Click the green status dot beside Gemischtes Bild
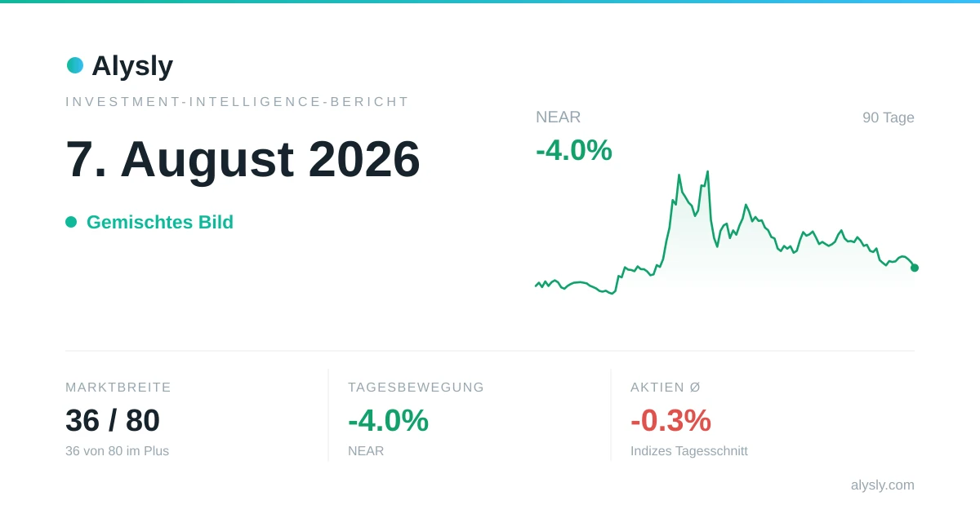The image size is (980, 514). [71, 222]
